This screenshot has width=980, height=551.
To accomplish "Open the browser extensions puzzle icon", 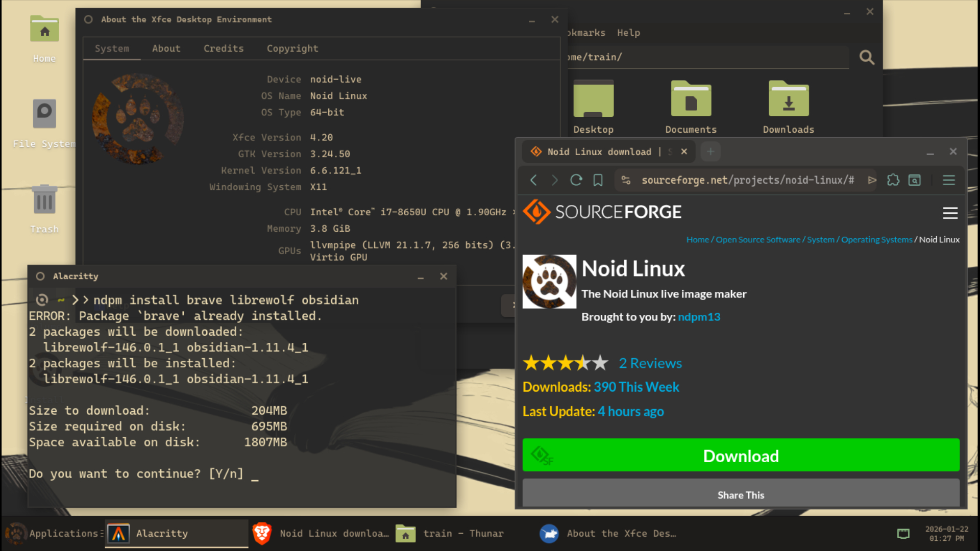I will point(893,180).
